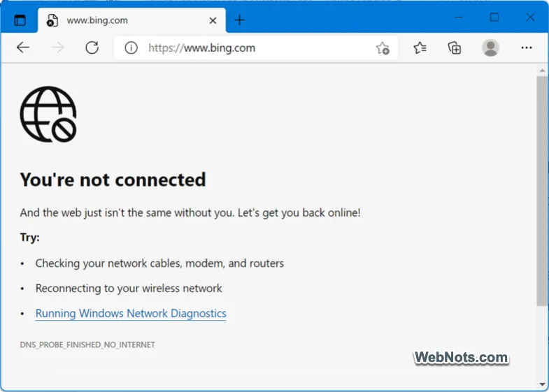Close the www.bing.com tab
This screenshot has width=549, height=392.
click(x=213, y=21)
